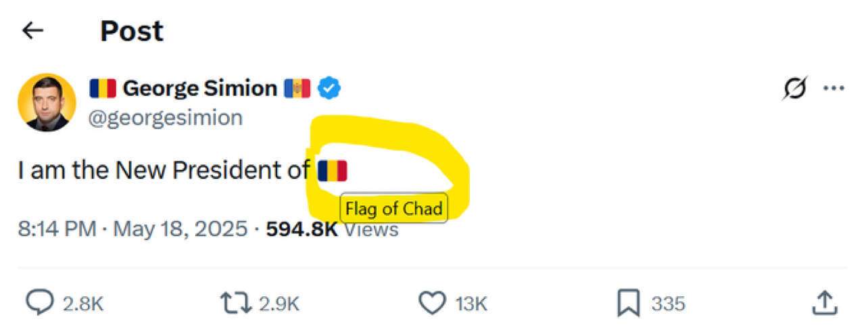Viewport: 868px width, 332px height.
Task: Click the flag emoji in the tweet text
Action: click(x=332, y=171)
